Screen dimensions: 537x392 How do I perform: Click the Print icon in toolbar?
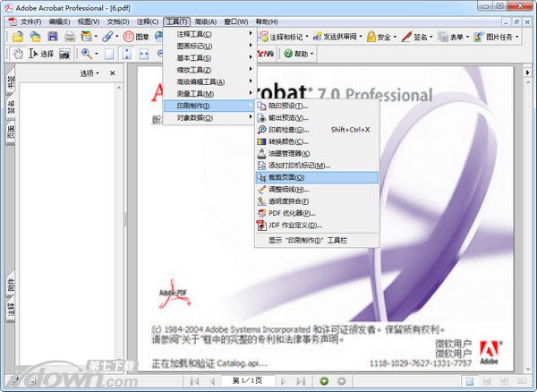tap(70, 37)
